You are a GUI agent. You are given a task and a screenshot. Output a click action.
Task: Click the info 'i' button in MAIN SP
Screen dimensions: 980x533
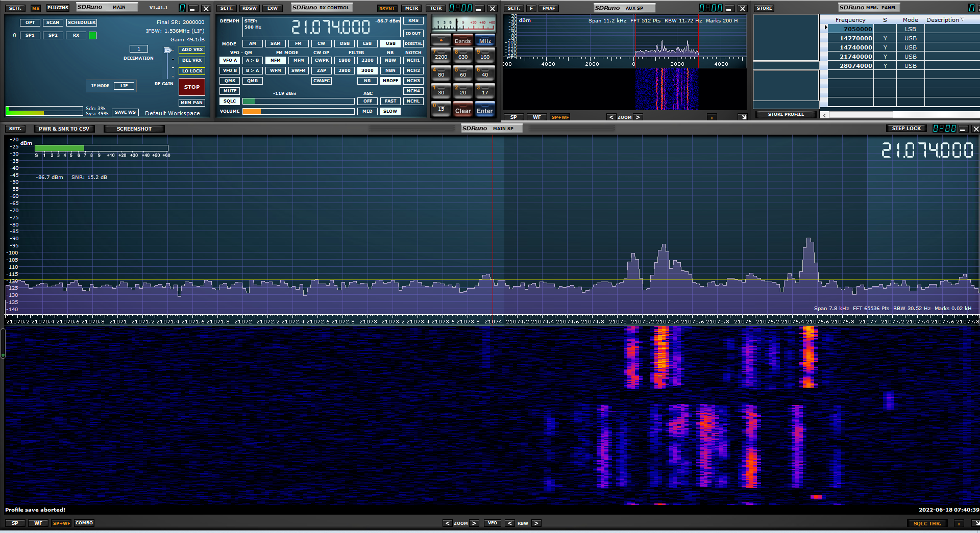click(x=959, y=523)
